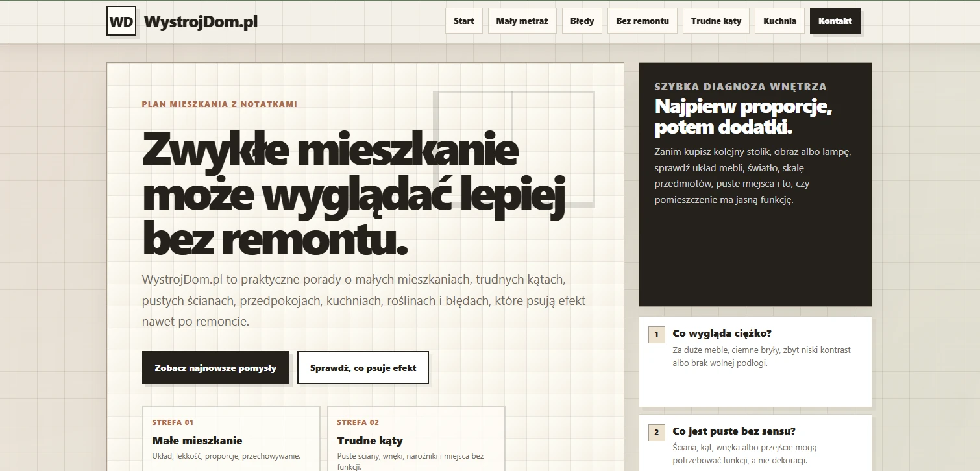Click text Ściana, kąt, wnęka albo przejście

coord(744,454)
